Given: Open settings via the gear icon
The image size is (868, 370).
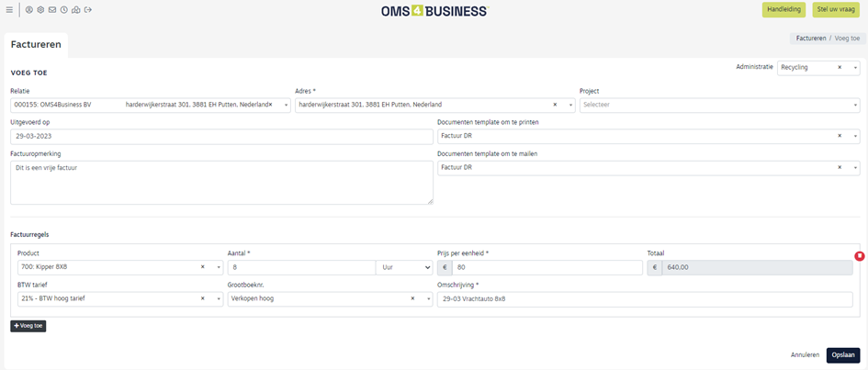Looking at the screenshot, I should [x=40, y=10].
